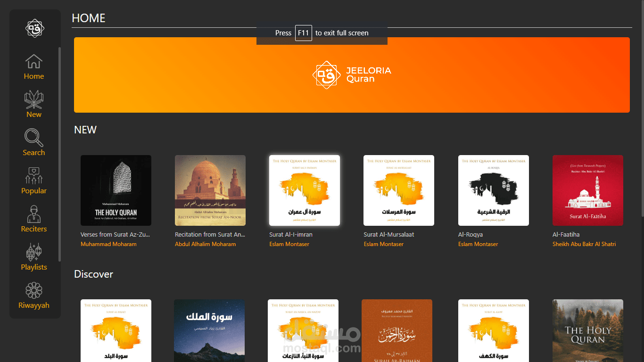Open the Surat Al-Mursalaat cover
644x362 pixels.
pyautogui.click(x=399, y=190)
